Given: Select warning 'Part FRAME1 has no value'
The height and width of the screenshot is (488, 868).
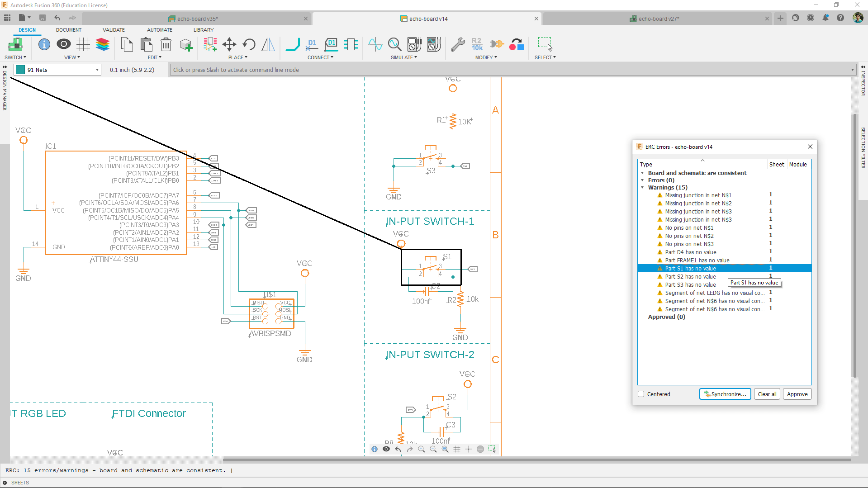Looking at the screenshot, I should click(697, 261).
